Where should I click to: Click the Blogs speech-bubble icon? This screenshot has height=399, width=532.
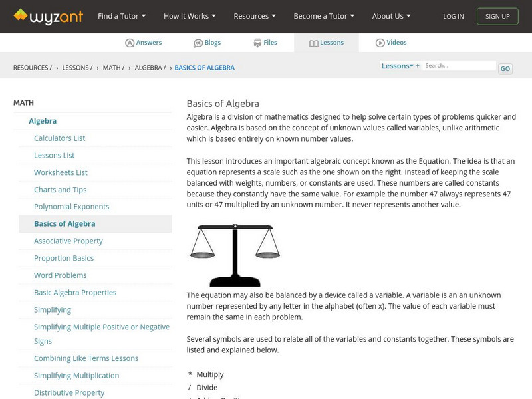point(198,42)
